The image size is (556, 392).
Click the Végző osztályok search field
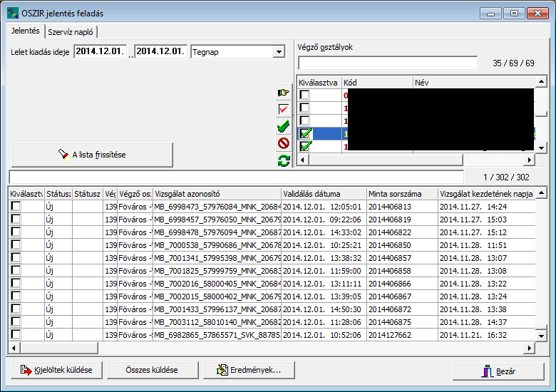(x=388, y=63)
